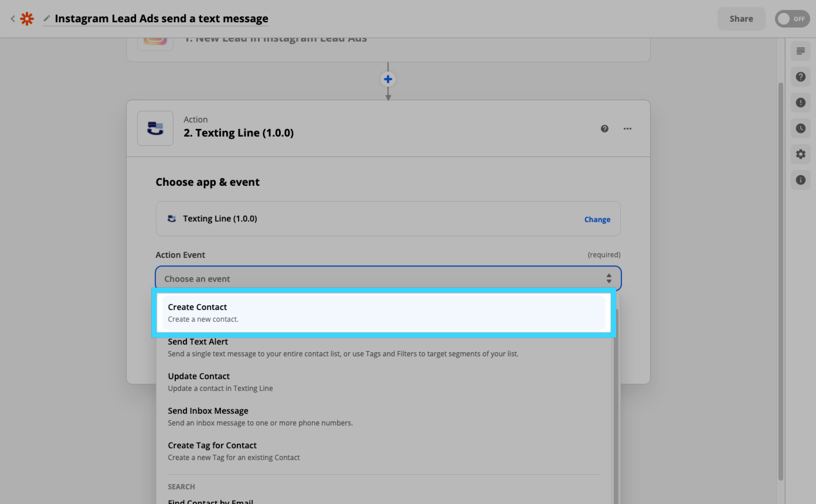Click the Share button
Image resolution: width=816 pixels, height=504 pixels.
click(x=741, y=19)
